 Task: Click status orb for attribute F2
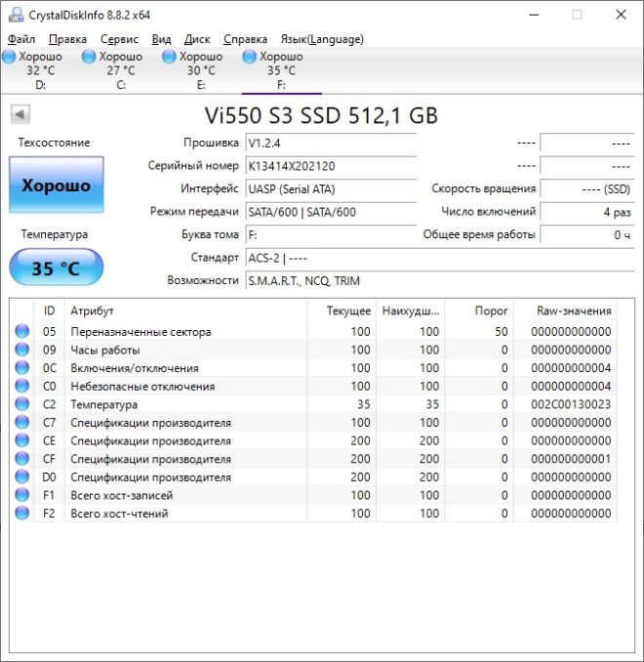coord(21,513)
